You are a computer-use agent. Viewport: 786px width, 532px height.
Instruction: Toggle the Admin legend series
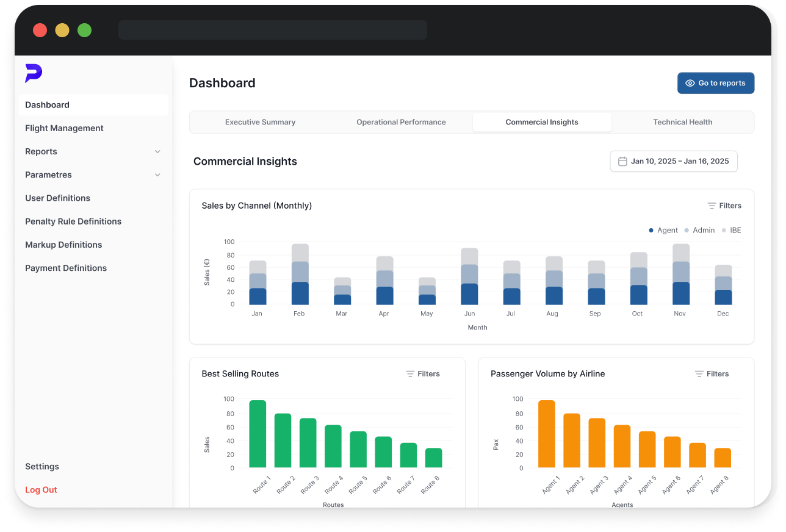pyautogui.click(x=699, y=231)
